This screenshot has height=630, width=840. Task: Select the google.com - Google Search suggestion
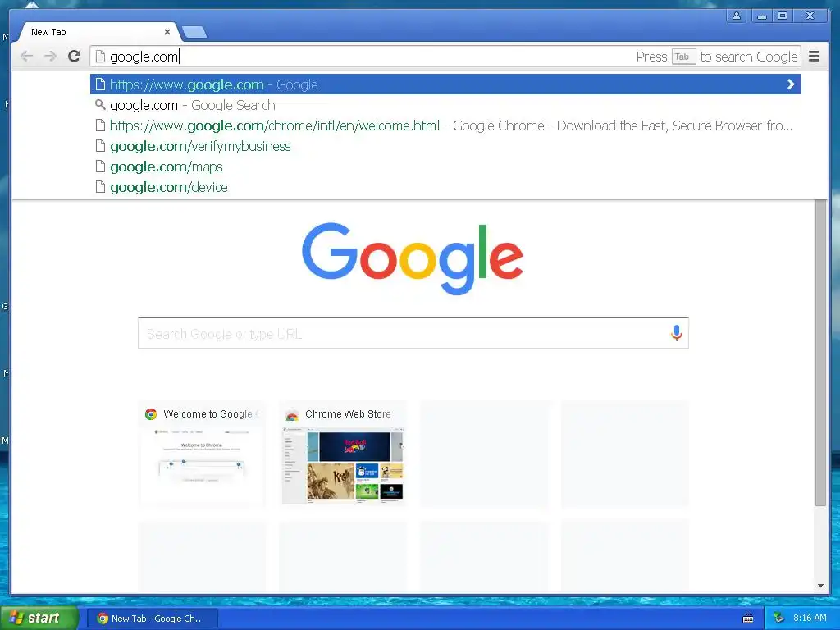(x=445, y=105)
